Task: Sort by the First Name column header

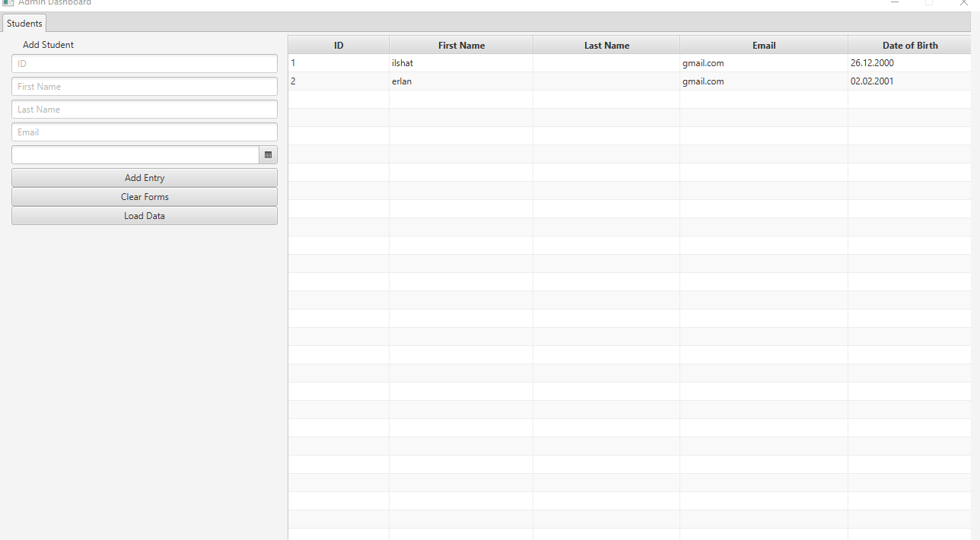Action: [461, 45]
